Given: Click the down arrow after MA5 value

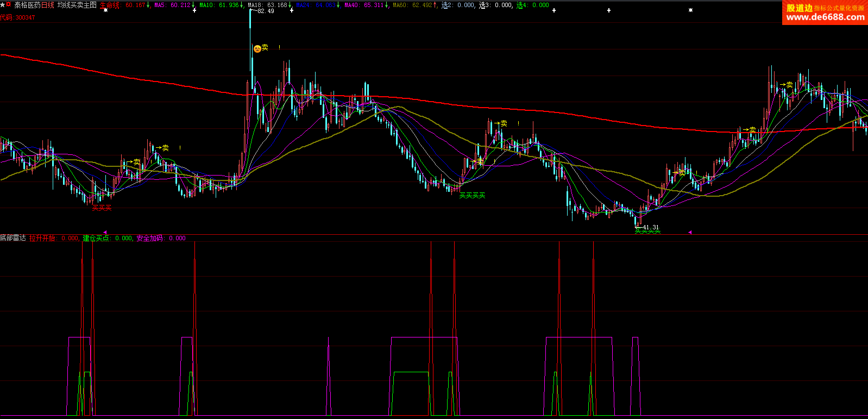Looking at the screenshot, I should coord(193,5).
